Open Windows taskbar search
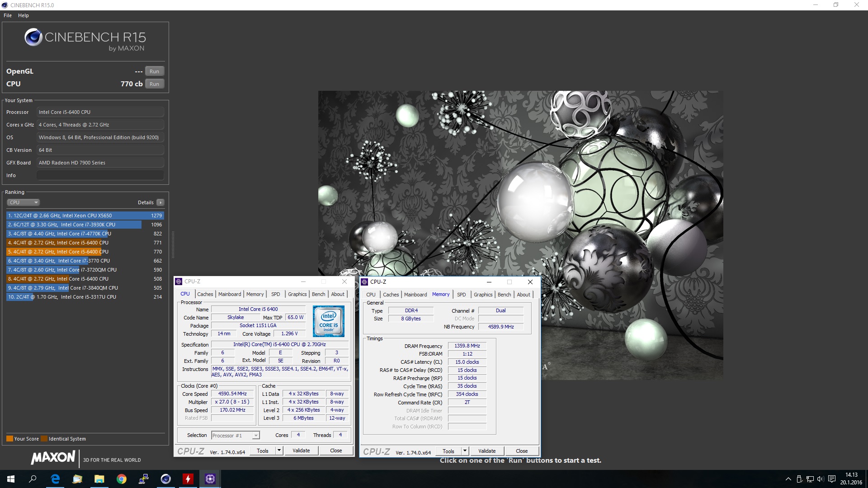 pos(33,479)
